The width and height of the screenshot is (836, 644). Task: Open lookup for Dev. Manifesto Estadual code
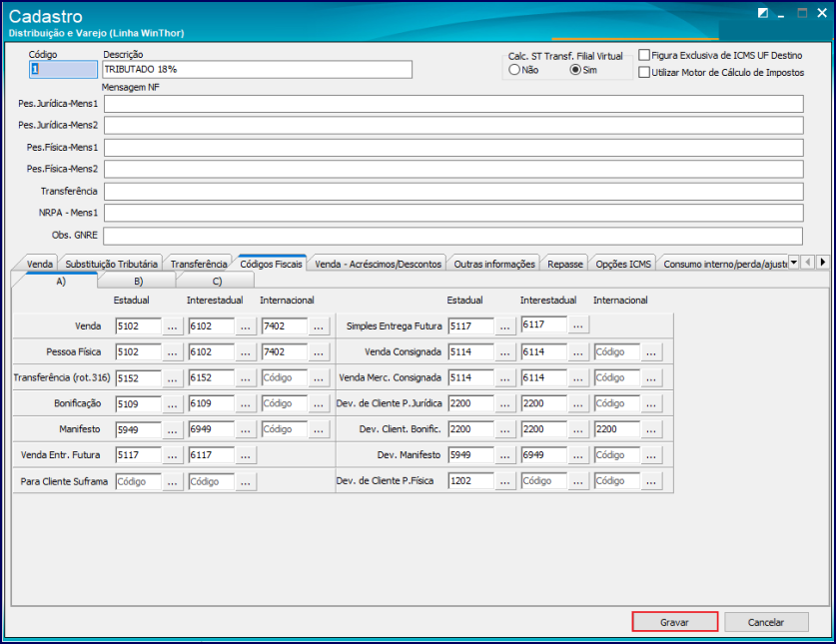(x=504, y=455)
